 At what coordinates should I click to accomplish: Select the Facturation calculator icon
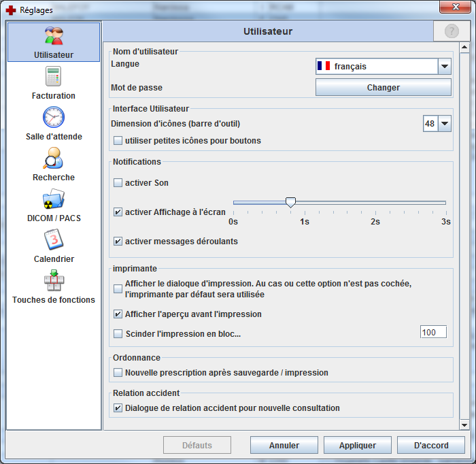click(54, 77)
